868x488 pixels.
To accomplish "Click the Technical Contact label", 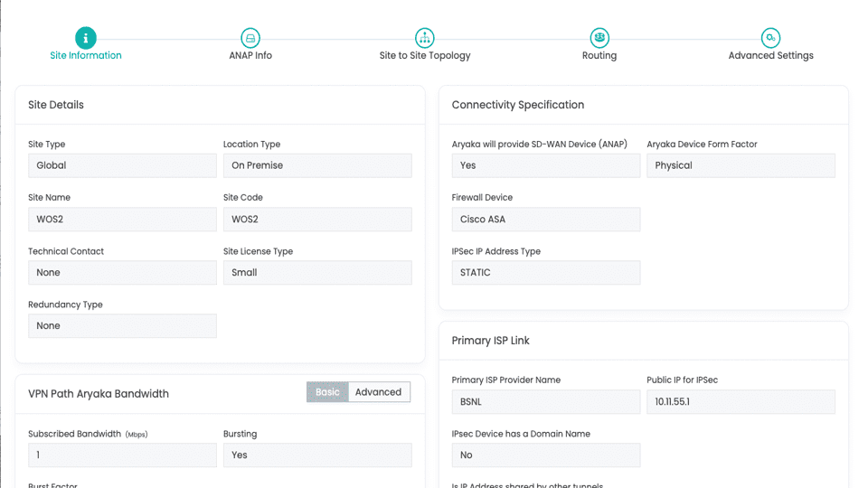I will (x=66, y=251).
